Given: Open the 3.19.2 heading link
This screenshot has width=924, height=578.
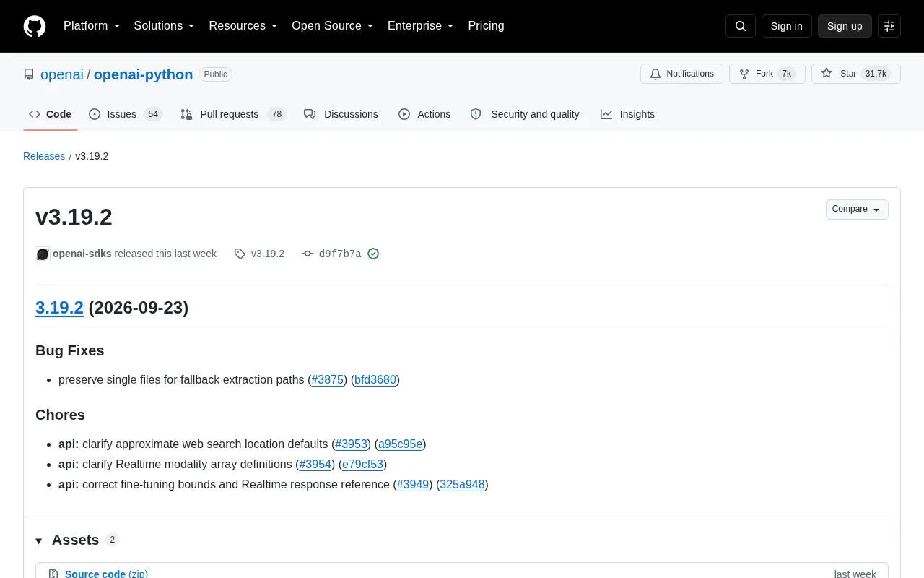Looking at the screenshot, I should click(x=59, y=307).
